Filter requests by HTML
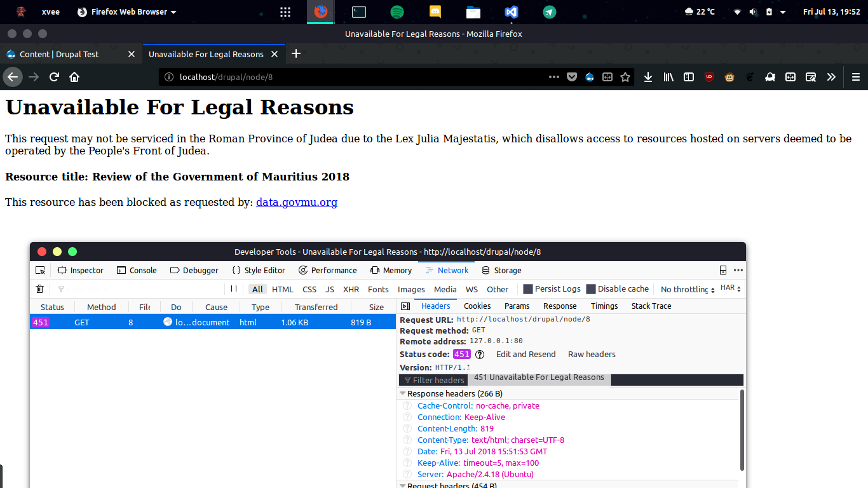 [x=283, y=289]
